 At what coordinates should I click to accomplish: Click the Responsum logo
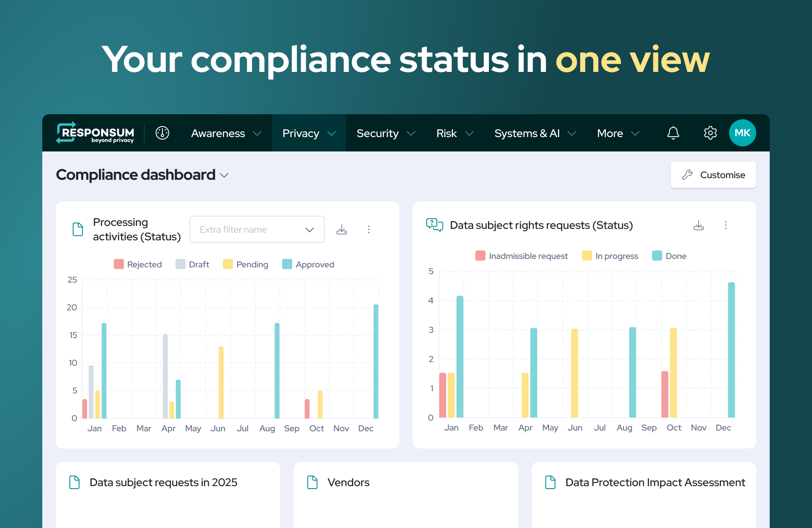click(x=95, y=133)
